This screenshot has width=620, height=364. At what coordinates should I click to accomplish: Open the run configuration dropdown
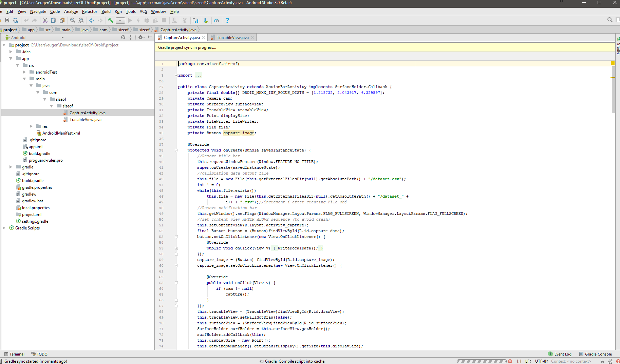pyautogui.click(x=120, y=21)
